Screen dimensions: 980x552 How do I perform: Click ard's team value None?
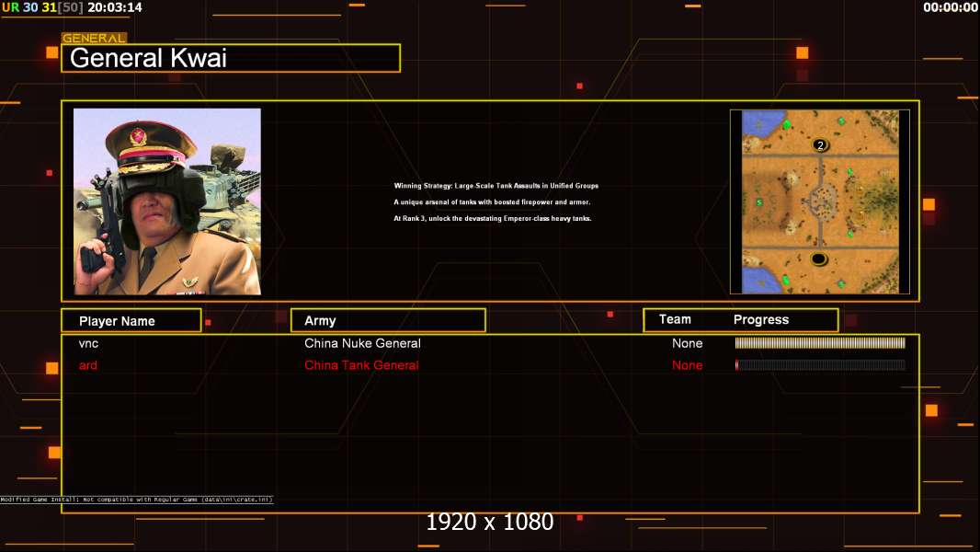687,365
